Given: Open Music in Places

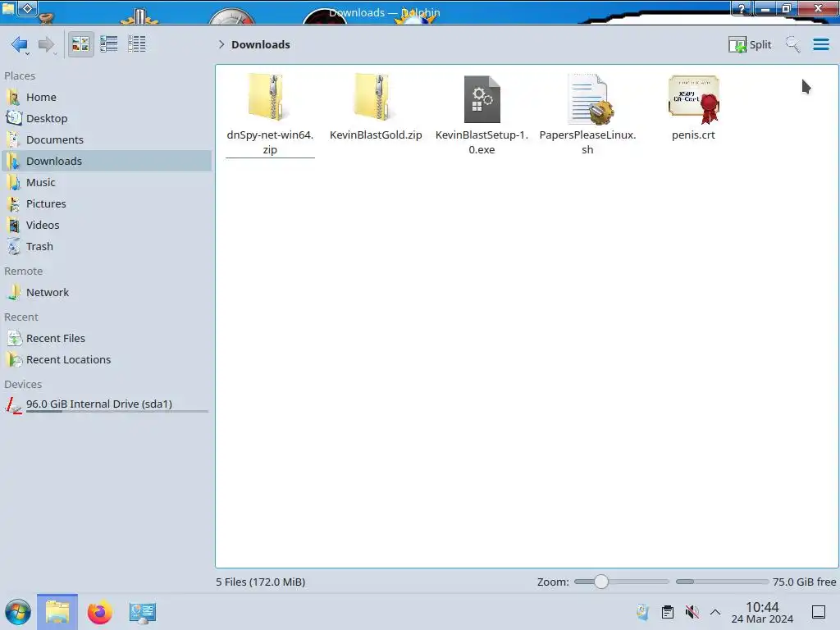Looking at the screenshot, I should tap(107, 183).
